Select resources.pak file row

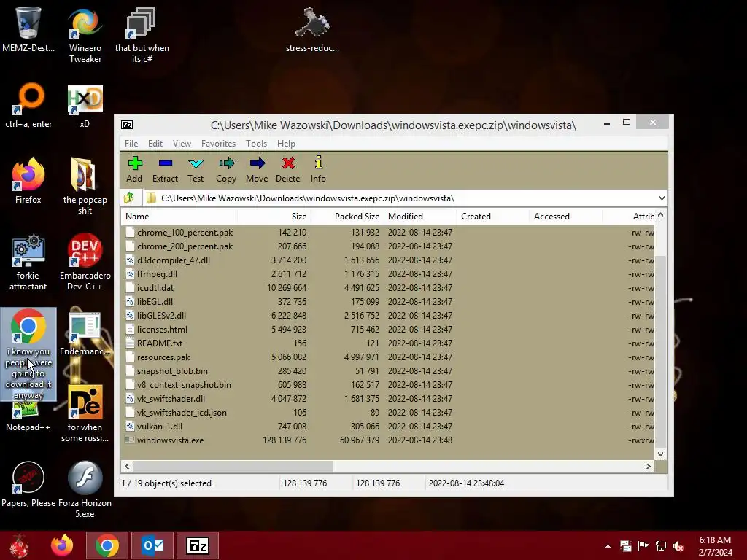click(x=388, y=357)
